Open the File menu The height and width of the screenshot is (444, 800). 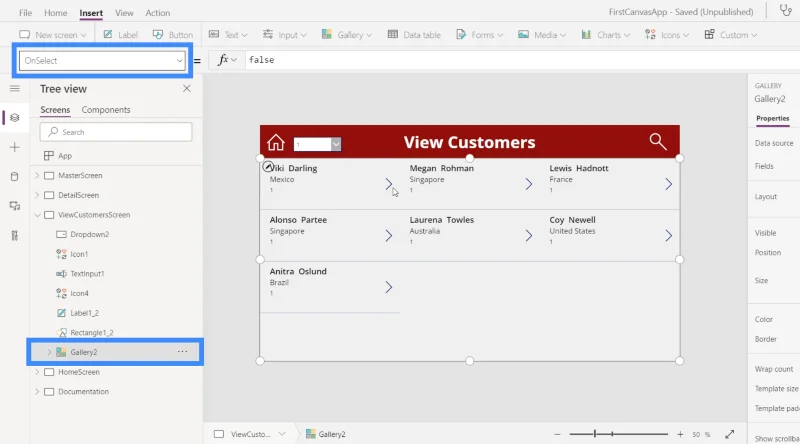pyautogui.click(x=25, y=13)
